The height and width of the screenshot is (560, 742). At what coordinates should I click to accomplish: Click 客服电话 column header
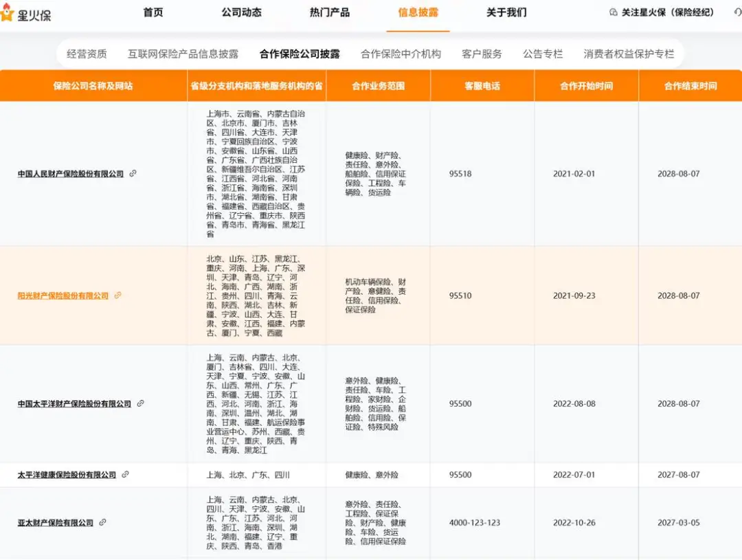pyautogui.click(x=482, y=86)
